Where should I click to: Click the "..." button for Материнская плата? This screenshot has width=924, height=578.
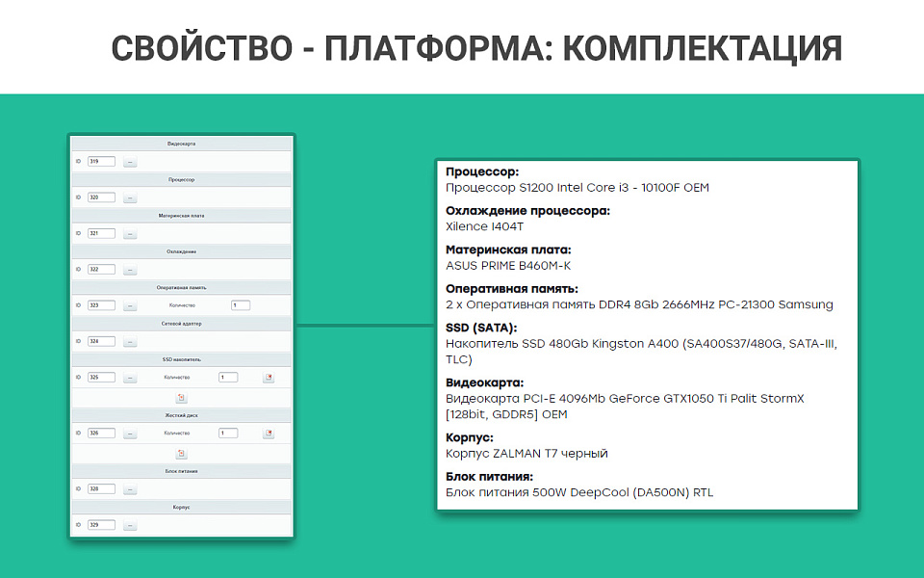coord(132,234)
